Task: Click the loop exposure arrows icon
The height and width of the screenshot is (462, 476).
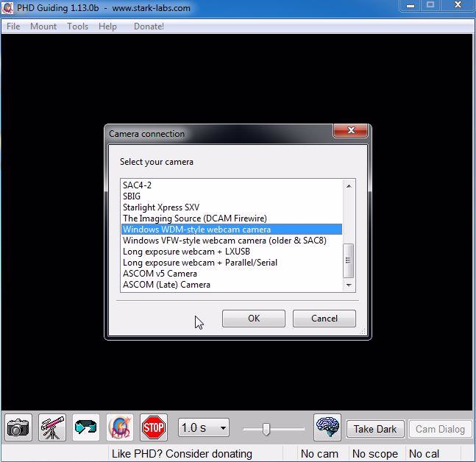Action: (86, 427)
